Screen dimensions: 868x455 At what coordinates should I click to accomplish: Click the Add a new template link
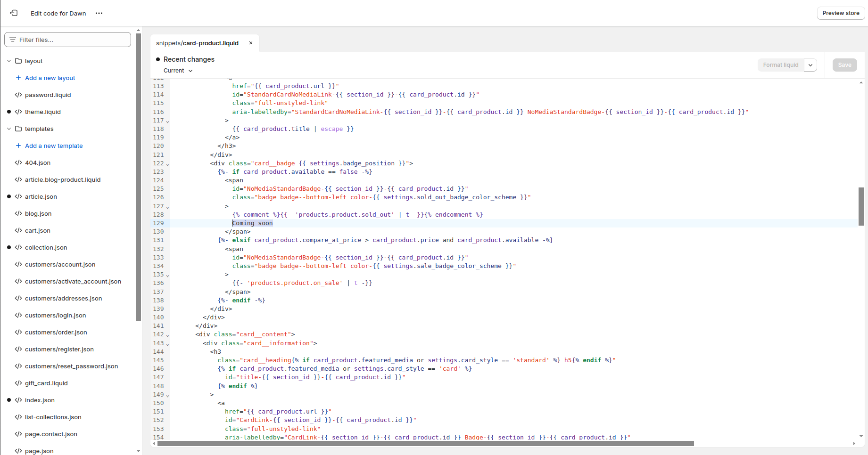tap(54, 146)
